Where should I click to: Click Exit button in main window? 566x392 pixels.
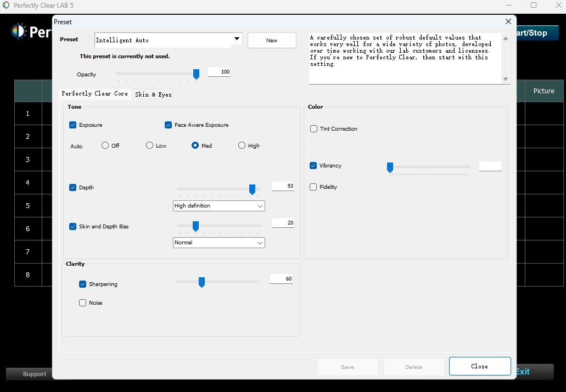click(535, 372)
